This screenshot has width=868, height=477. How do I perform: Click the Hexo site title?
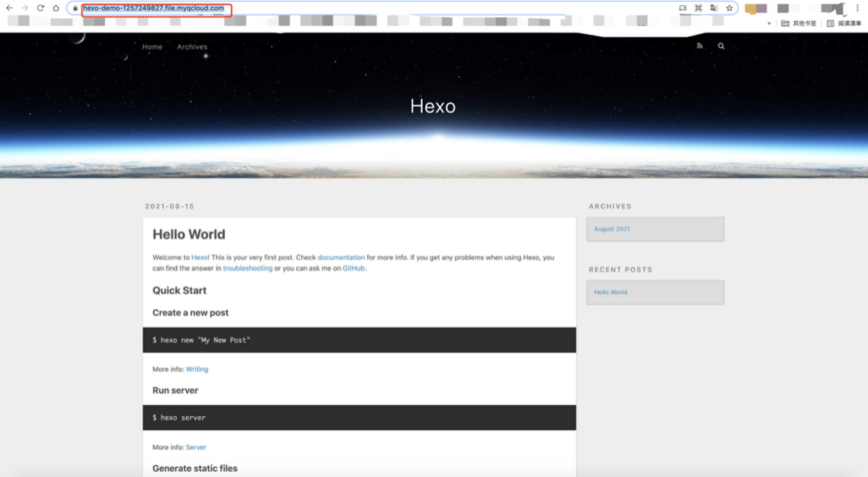click(433, 106)
